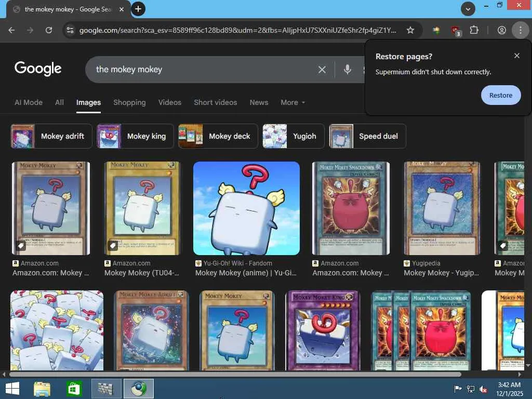The image size is (532, 399).
Task: Open the first Amazon.com Mokey Mokey card image
Action: pyautogui.click(x=51, y=208)
